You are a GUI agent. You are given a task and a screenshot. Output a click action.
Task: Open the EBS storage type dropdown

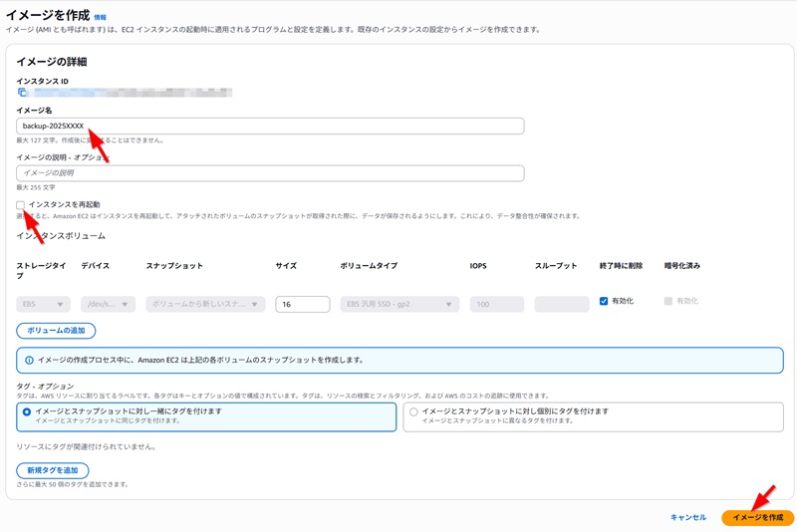point(43,305)
